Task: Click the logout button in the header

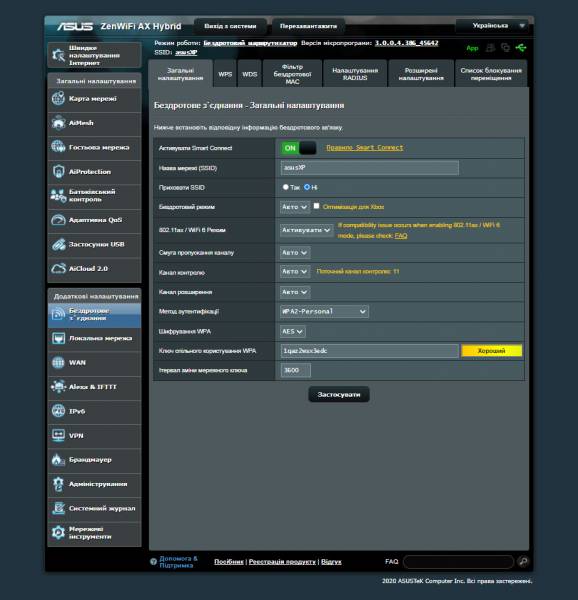Action: click(x=230, y=26)
